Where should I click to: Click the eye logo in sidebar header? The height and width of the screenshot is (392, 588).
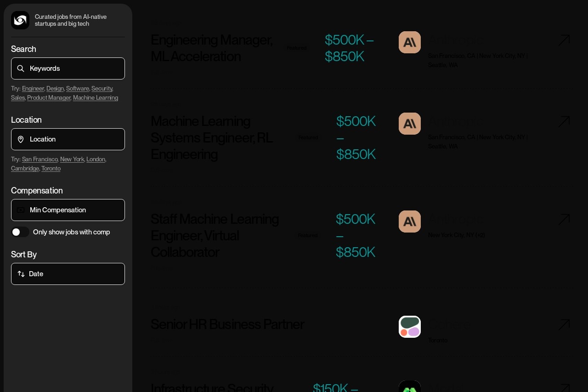20,20
